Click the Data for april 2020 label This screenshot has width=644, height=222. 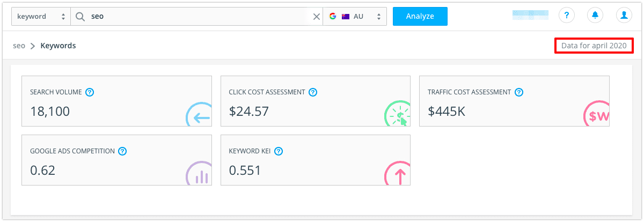tap(594, 46)
